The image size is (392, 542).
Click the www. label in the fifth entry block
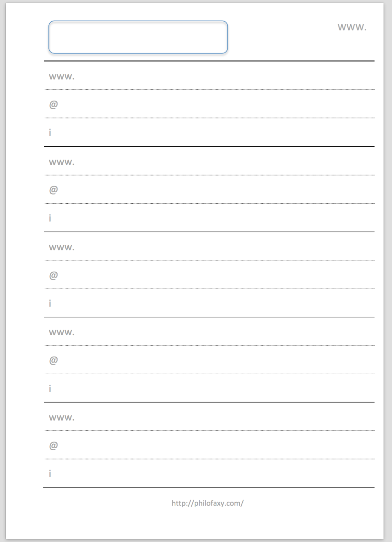coord(62,418)
